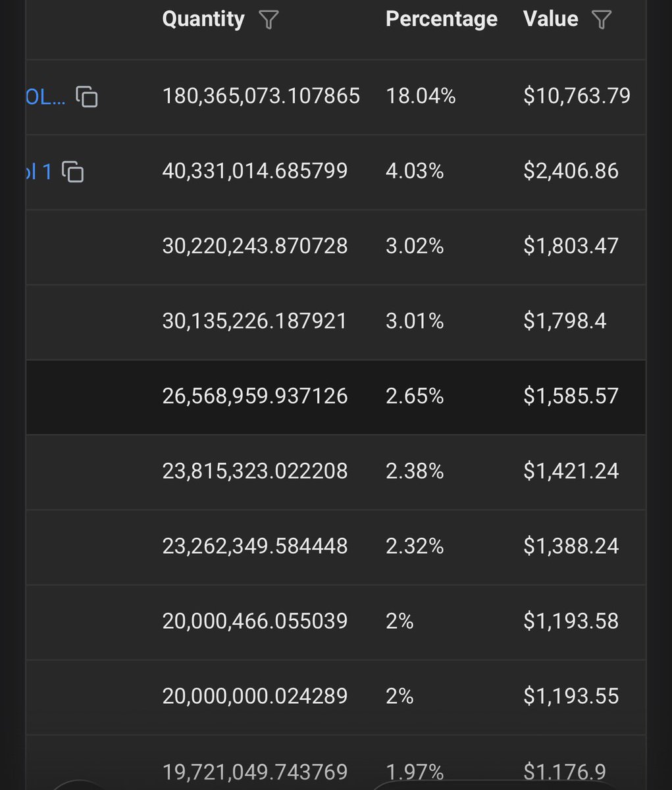The height and width of the screenshot is (790, 672).
Task: Click the 2.32% percentage cell
Action: [x=415, y=546]
